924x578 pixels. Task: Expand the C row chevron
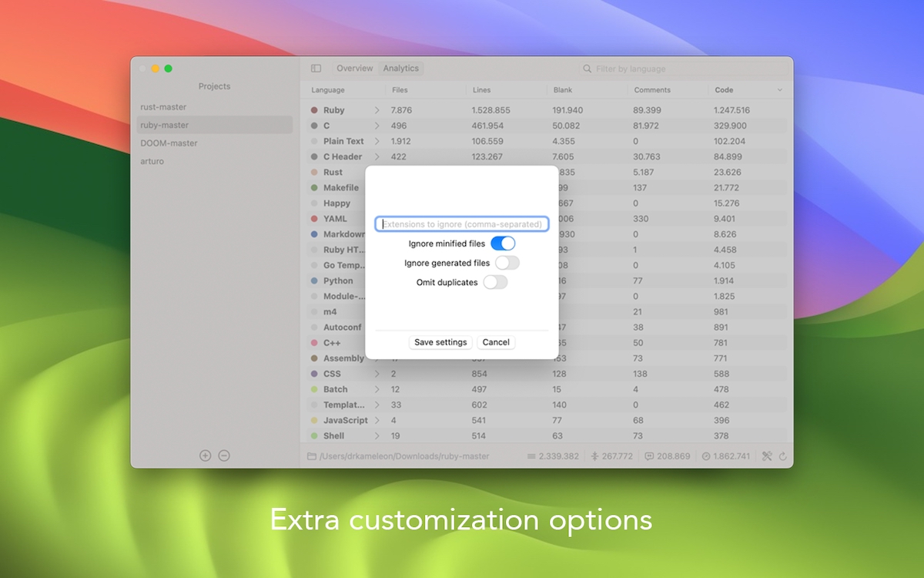click(x=377, y=126)
